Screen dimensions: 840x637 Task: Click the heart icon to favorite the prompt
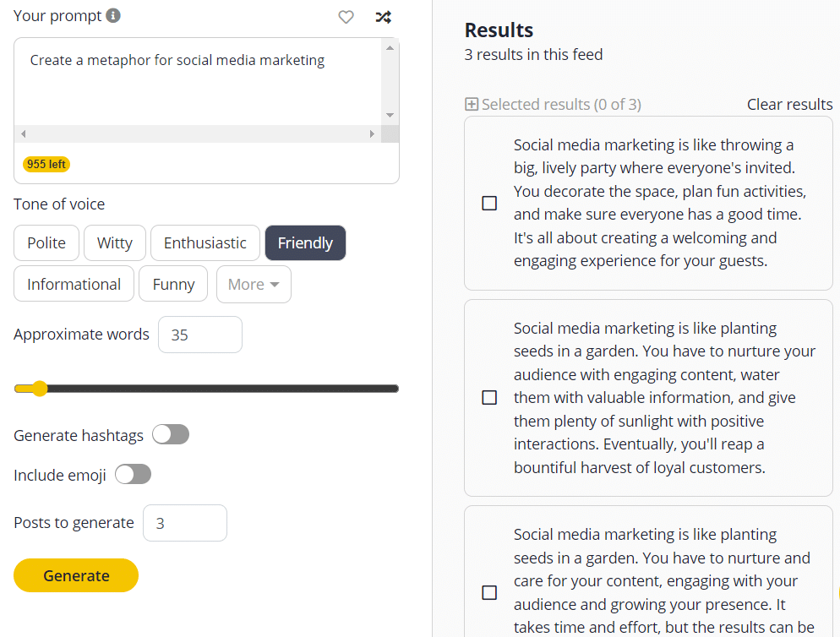(346, 17)
